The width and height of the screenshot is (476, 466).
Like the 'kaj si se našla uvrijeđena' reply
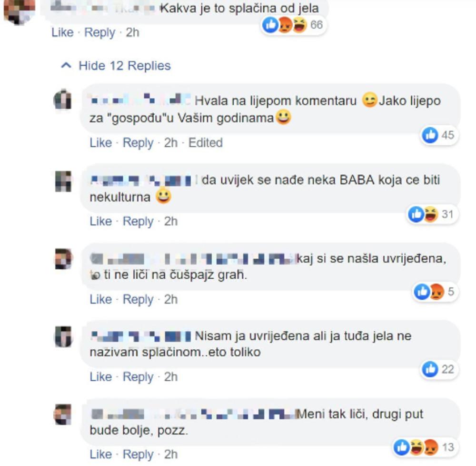point(101,299)
